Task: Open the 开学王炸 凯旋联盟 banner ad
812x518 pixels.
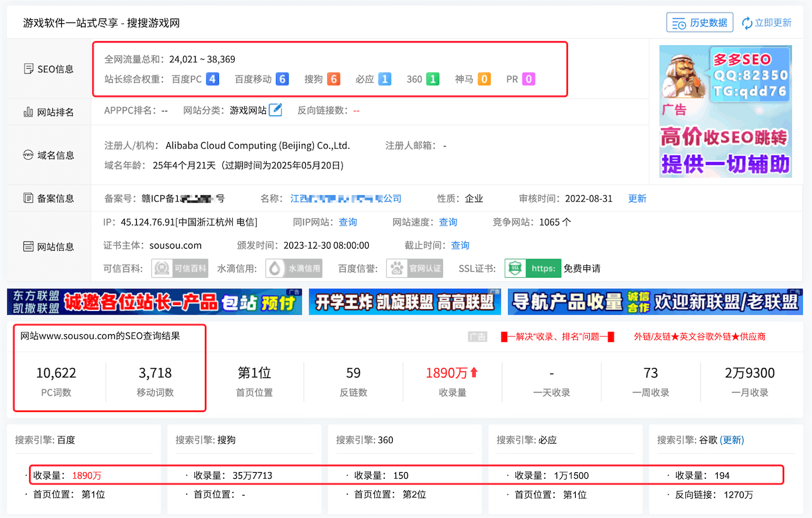Action: point(405,302)
